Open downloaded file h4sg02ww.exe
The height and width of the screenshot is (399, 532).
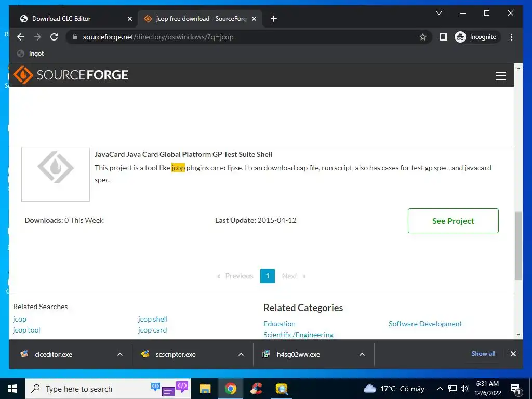click(298, 354)
